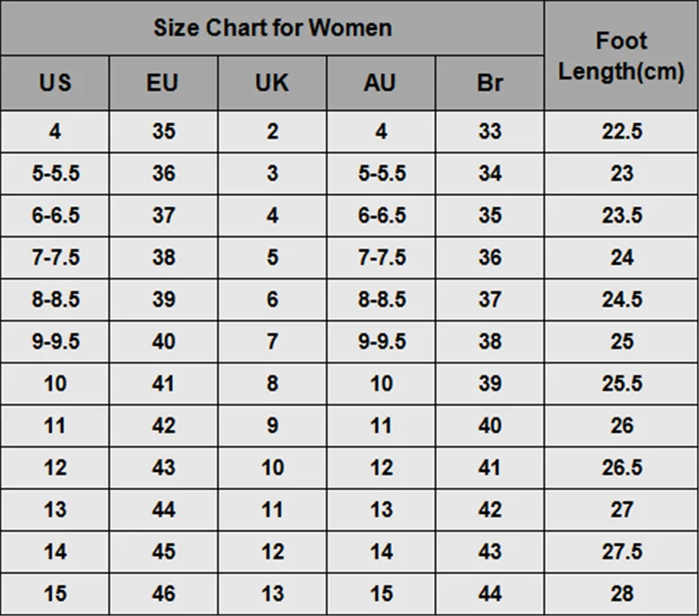Select the Br column header
The width and height of the screenshot is (699, 616).
pos(489,82)
